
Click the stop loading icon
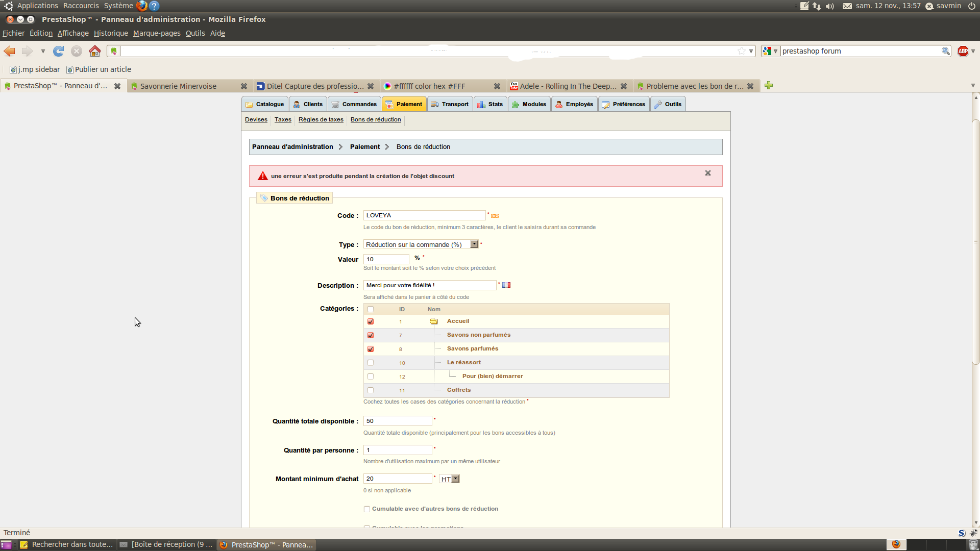pyautogui.click(x=77, y=51)
